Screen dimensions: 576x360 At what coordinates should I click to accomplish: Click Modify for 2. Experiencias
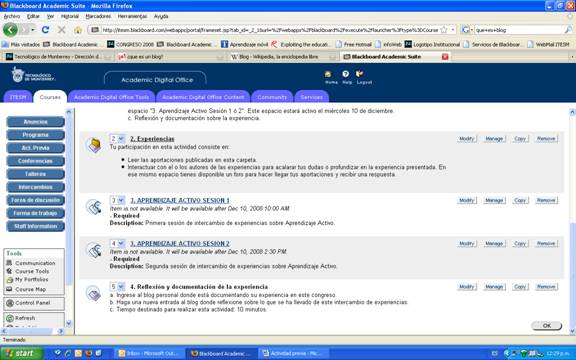coord(467,139)
